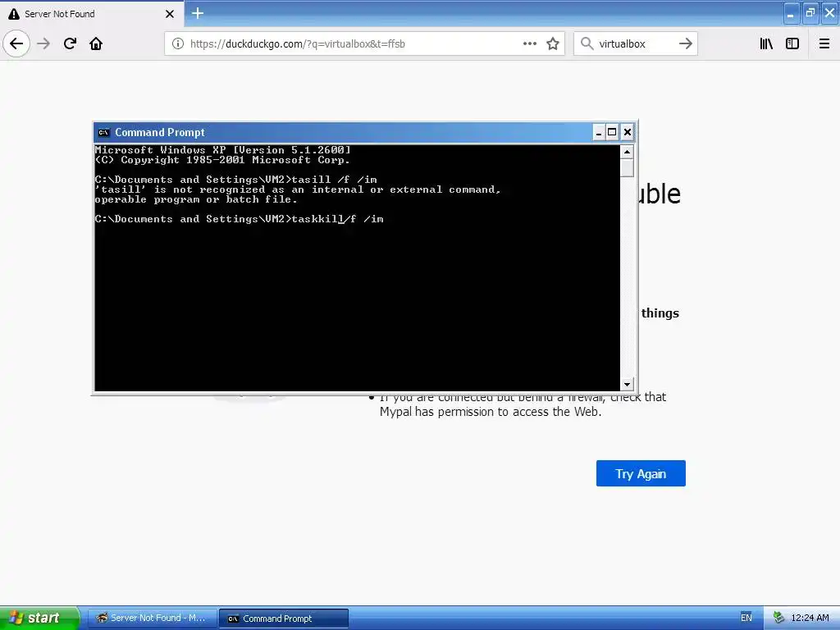Image resolution: width=840 pixels, height=630 pixels.
Task: Click the network tray icon
Action: click(x=778, y=618)
